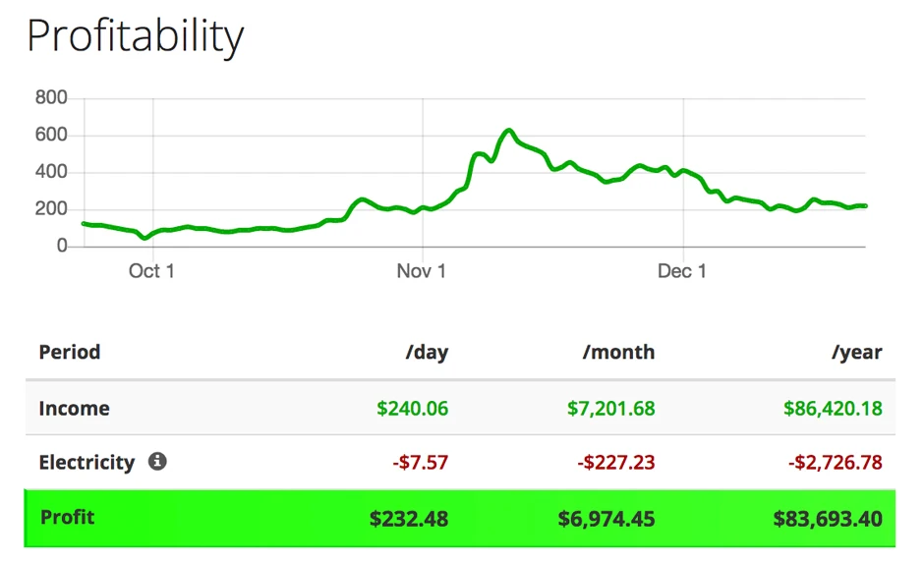Click the 800 y-axis label

coord(51,98)
